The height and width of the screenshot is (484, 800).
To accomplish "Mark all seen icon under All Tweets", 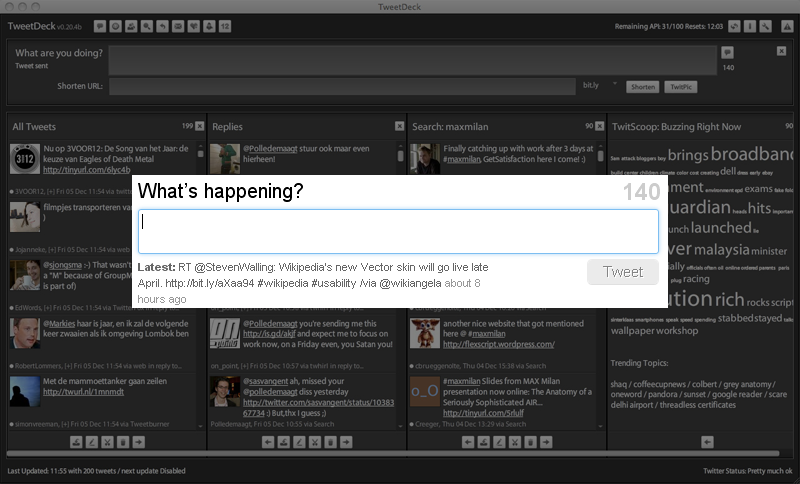I will pos(76,442).
